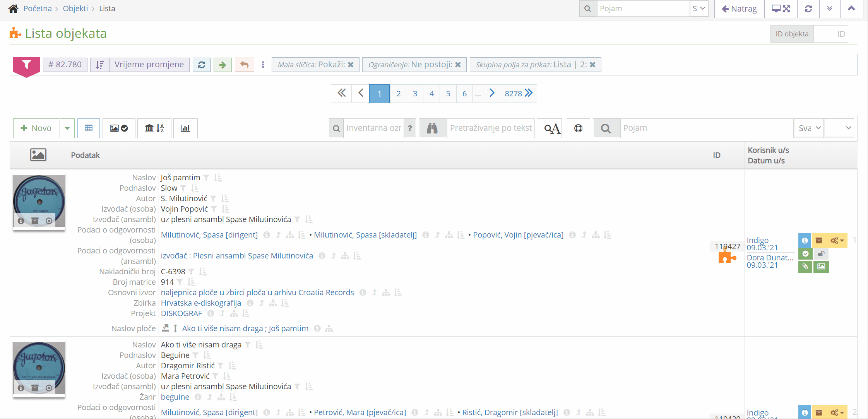
Task: Click the museum sort A-Z icon
Action: [x=154, y=128]
